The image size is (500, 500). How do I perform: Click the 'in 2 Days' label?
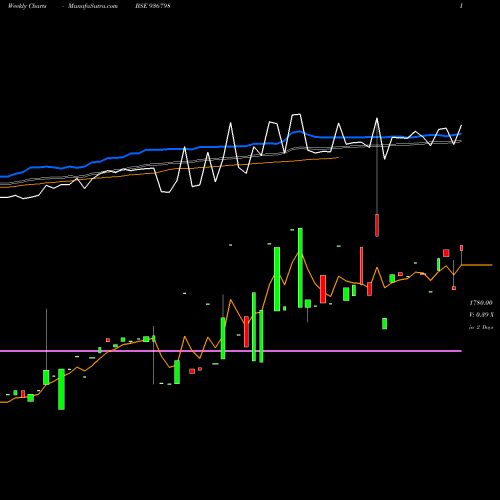tap(481, 327)
